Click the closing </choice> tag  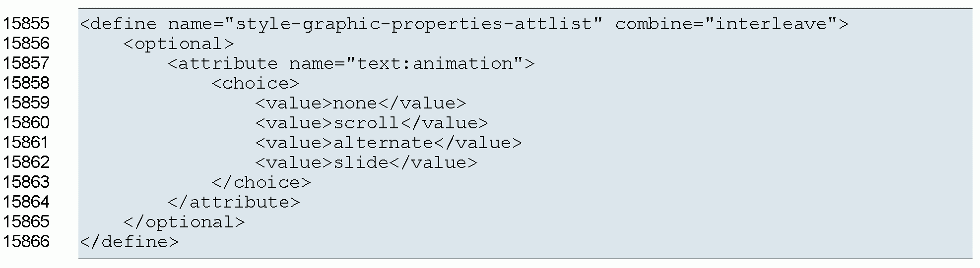pos(261,182)
